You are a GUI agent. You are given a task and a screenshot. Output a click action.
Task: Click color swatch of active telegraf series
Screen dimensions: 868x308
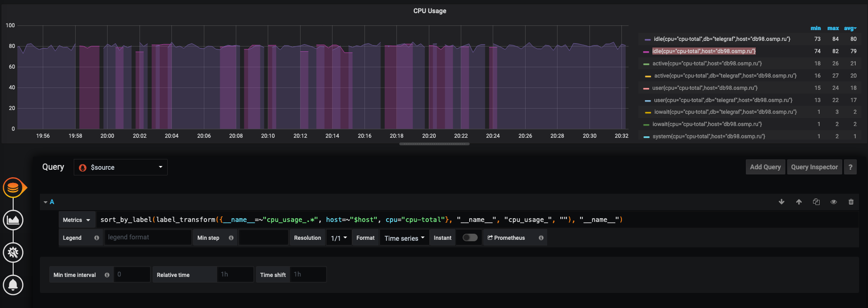[648, 76]
